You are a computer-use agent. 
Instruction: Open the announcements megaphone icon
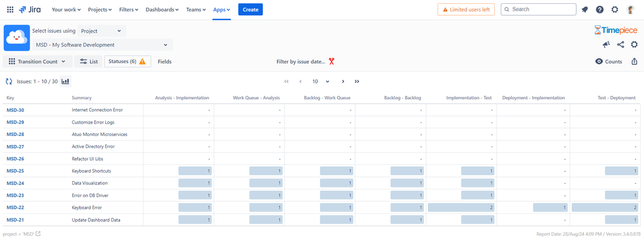[x=606, y=44]
